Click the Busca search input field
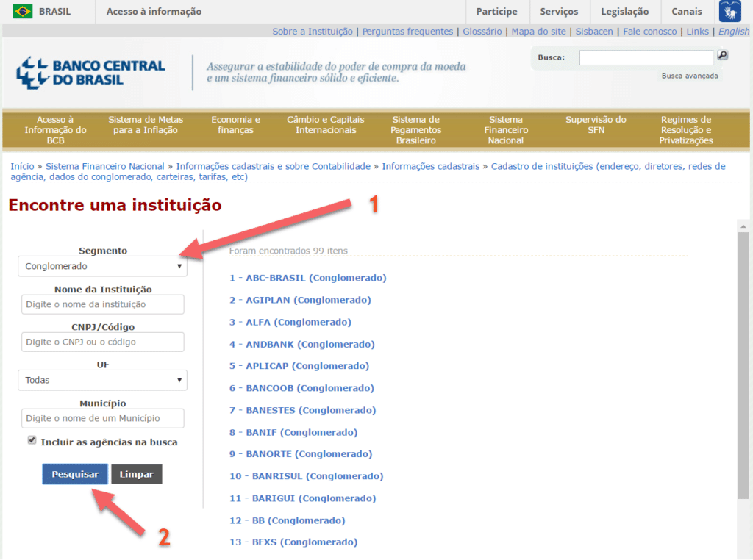This screenshot has height=560, width=753. point(646,57)
